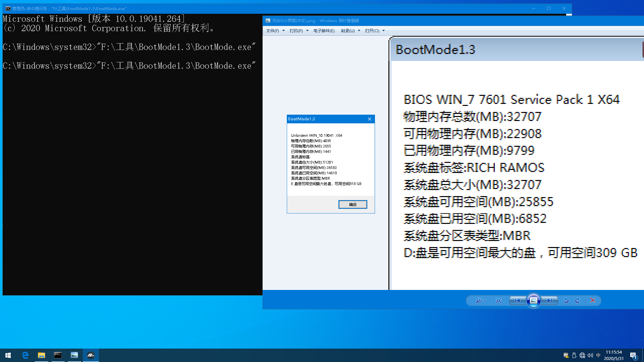Screen dimensions: 644x362
Task: Click 电子邮件(E) in Photo Viewer
Action: (x=324, y=31)
